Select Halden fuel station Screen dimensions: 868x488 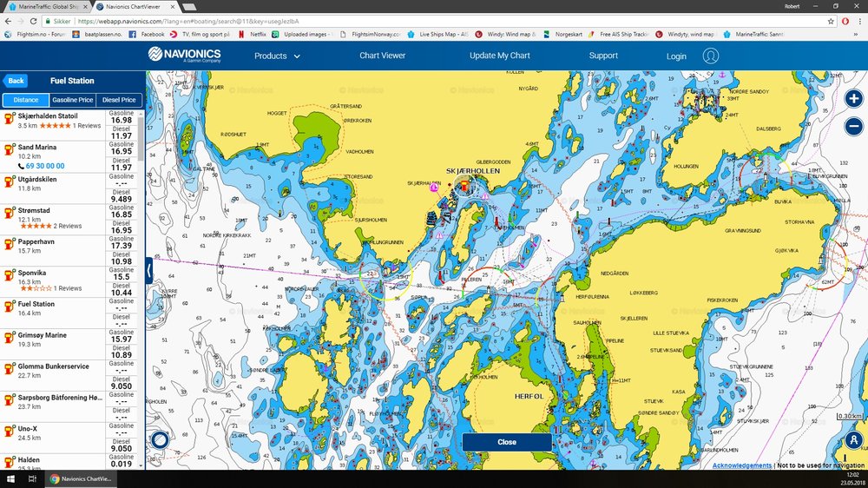pyautogui.click(x=53, y=462)
